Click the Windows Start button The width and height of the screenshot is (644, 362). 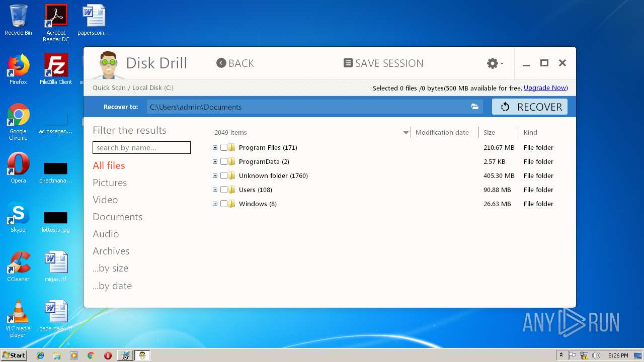click(x=14, y=355)
